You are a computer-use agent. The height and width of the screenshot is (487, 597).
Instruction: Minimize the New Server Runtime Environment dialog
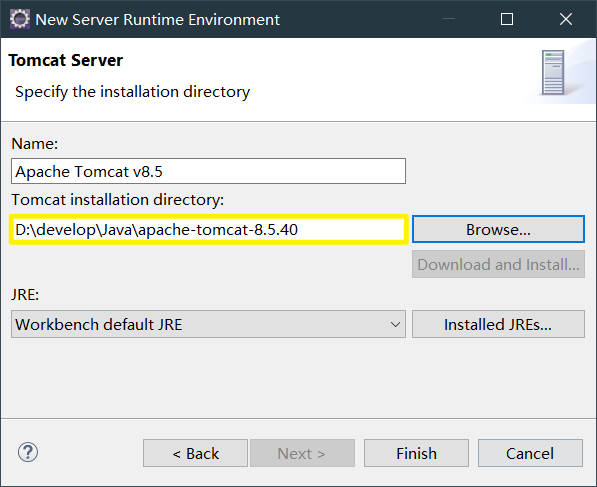449,19
